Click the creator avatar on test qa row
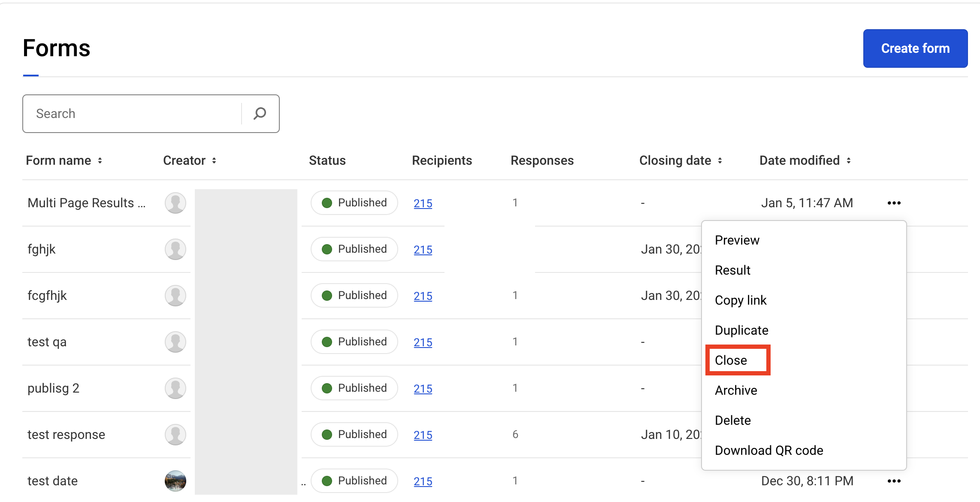Image resolution: width=980 pixels, height=502 pixels. click(x=175, y=342)
